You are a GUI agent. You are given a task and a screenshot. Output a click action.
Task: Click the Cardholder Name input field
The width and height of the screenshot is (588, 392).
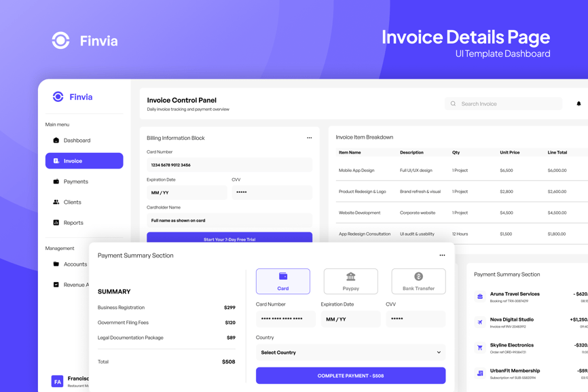point(229,221)
